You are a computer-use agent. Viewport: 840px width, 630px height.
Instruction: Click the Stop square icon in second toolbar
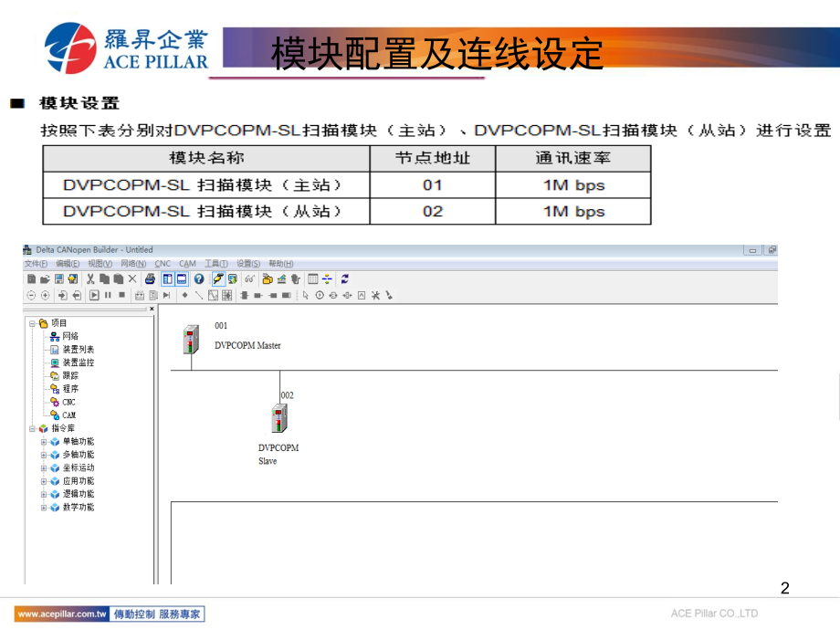point(121,295)
